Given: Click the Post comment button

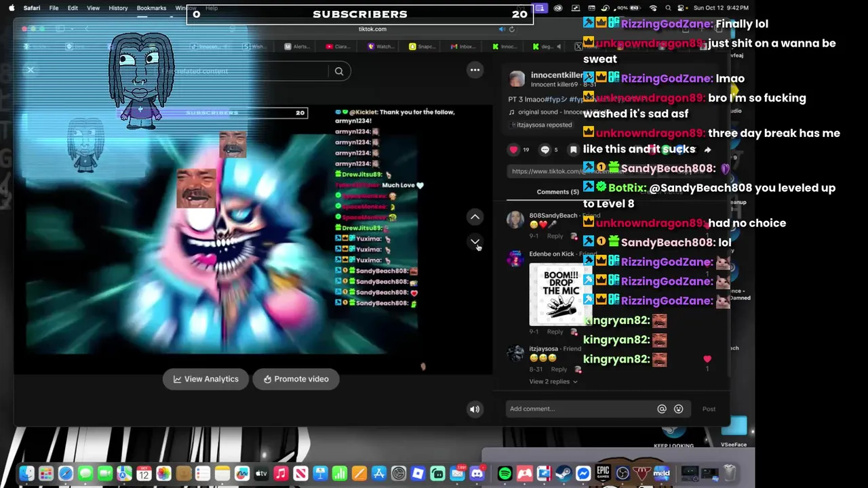Looking at the screenshot, I should pos(709,409).
